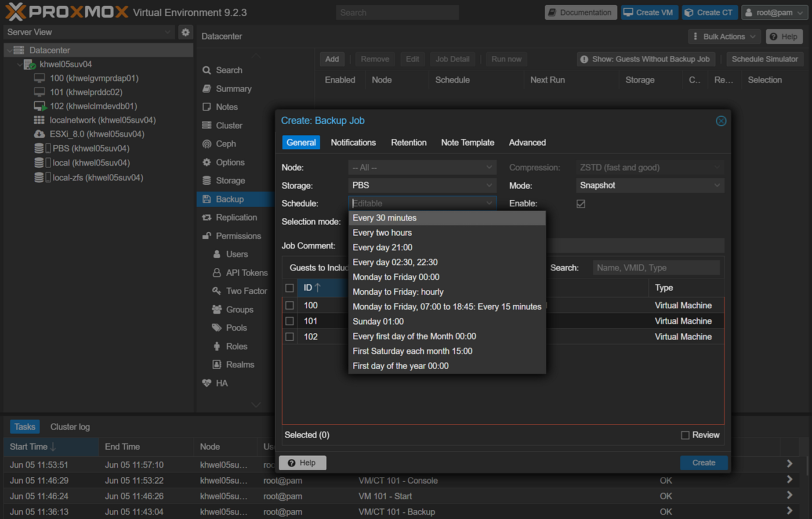Choose Monday to Friday: hourly option

[447, 292]
